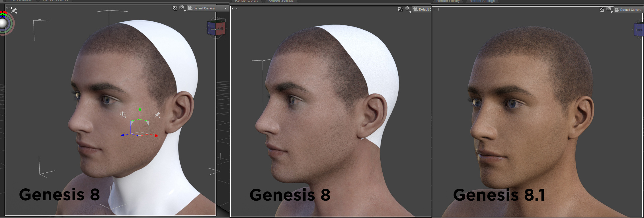Open the view selection cube menu in left viewport
The height and width of the screenshot is (218, 644).
(182, 8)
